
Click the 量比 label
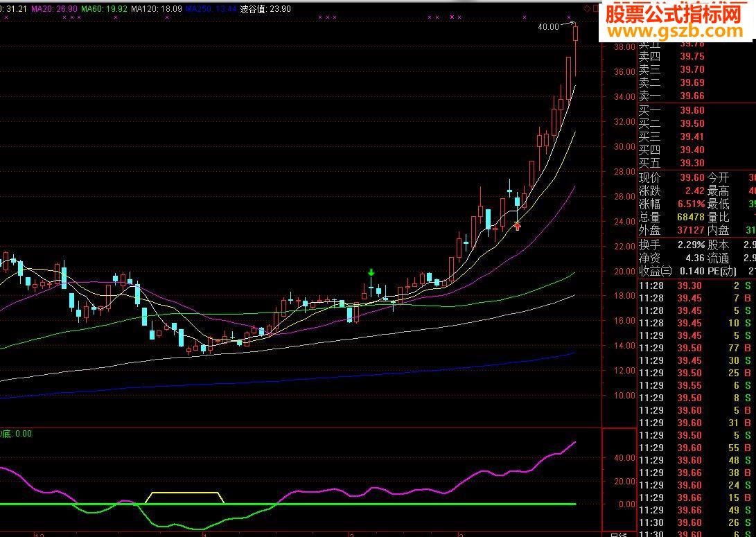719,218
